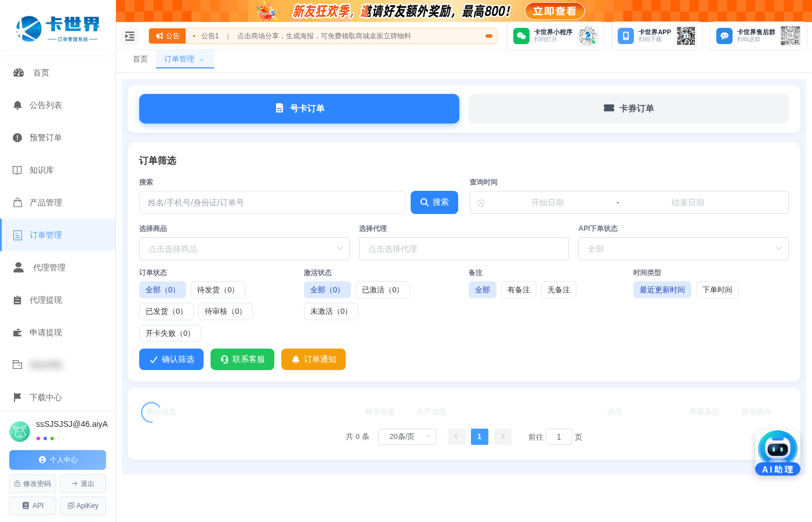The width and height of the screenshot is (812, 522).
Task: Select 开卡失败 (0) order status filter
Action: coord(170,333)
